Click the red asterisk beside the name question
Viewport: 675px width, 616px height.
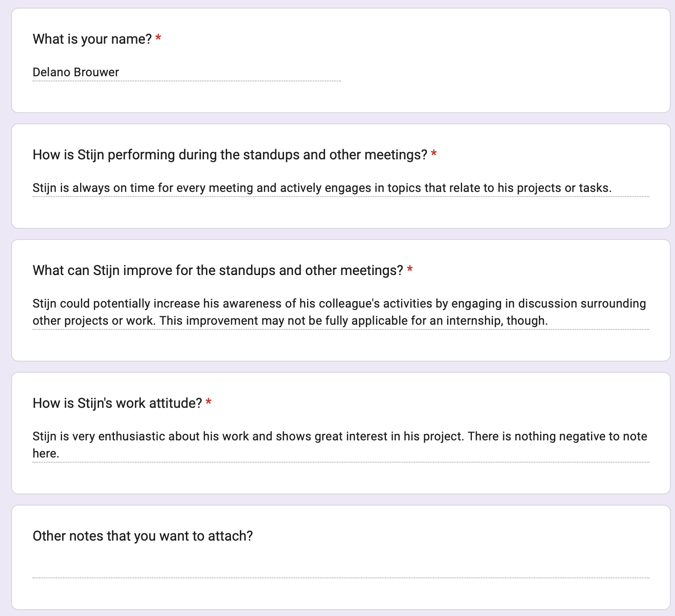(x=157, y=38)
